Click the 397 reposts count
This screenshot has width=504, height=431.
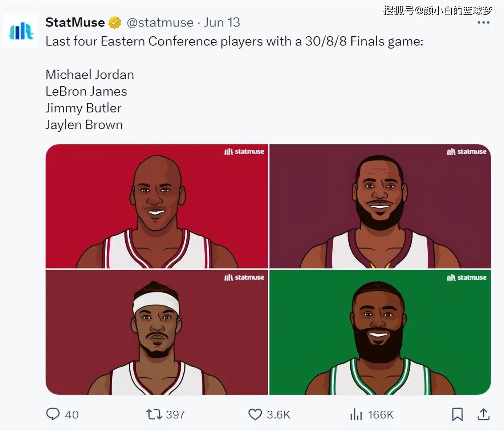pyautogui.click(x=175, y=414)
